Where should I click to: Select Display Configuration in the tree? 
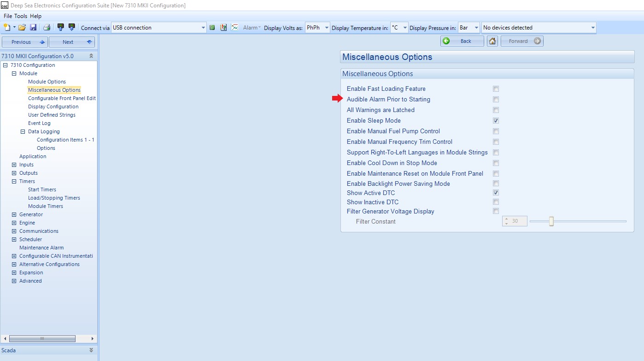coord(53,107)
